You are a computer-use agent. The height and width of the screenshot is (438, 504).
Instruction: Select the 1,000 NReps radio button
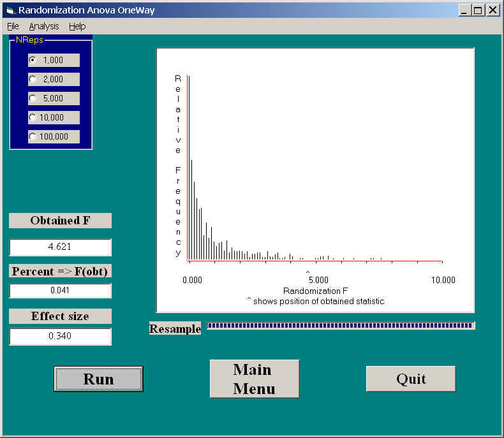click(x=33, y=60)
